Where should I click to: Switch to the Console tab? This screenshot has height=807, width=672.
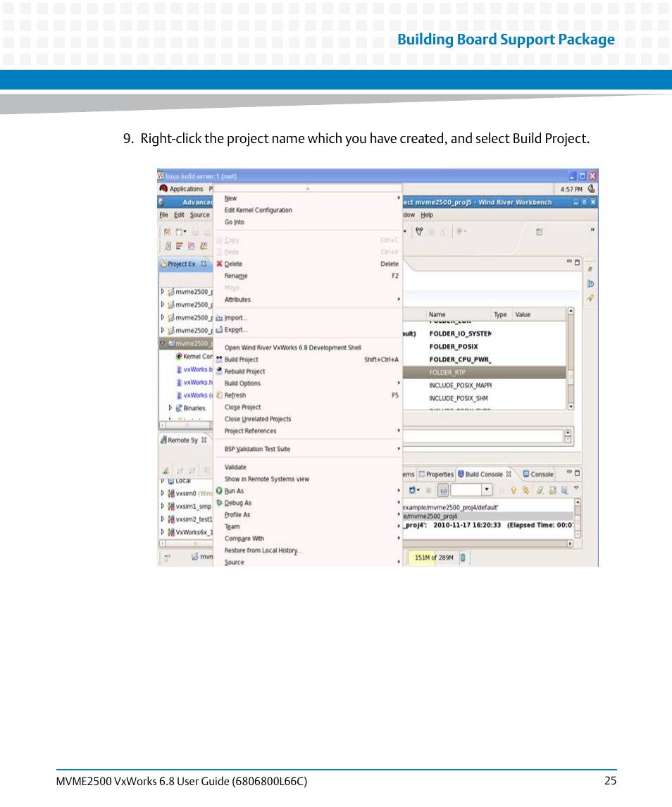[538, 474]
